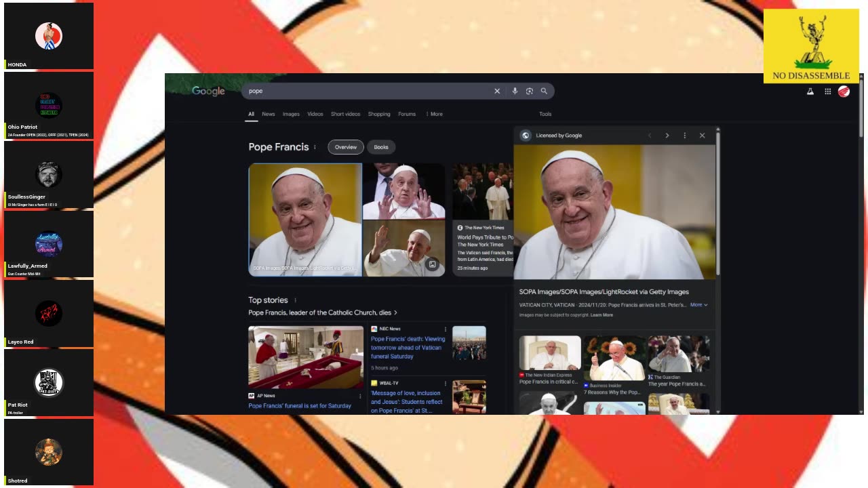
Task: Expand the image description with More
Action: 698,305
